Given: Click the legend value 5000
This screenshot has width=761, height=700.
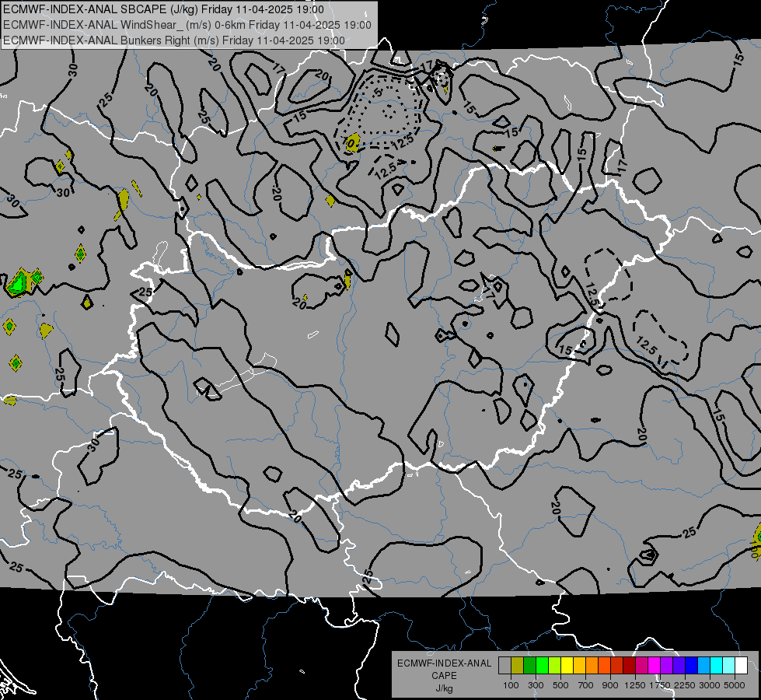Looking at the screenshot, I should [x=735, y=685].
